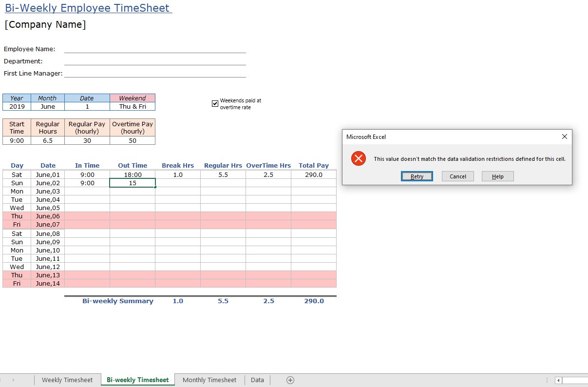Select Regular Pay cell showing 30
Image resolution: width=588 pixels, height=387 pixels.
click(87, 140)
